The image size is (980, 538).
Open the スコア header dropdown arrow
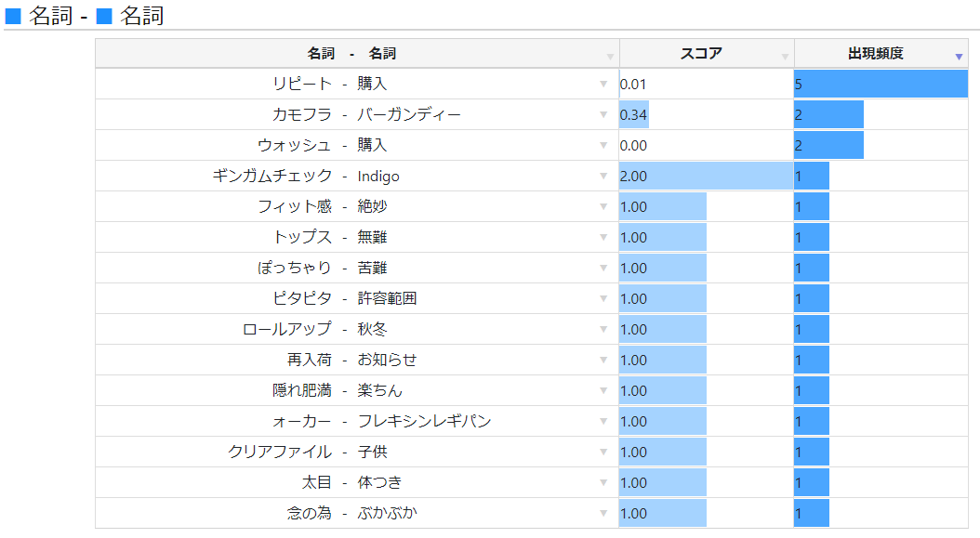(785, 57)
